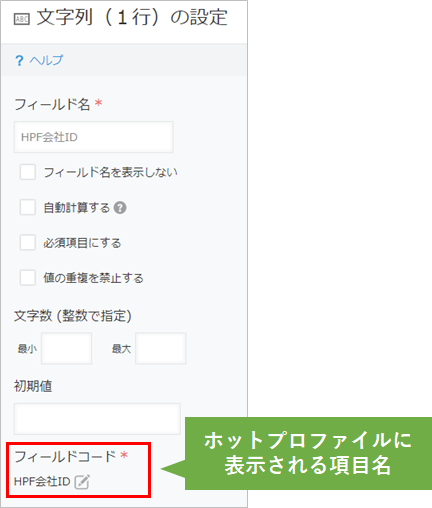Click the 文字列（1行）の設定 title
The image size is (432, 508).
(x=132, y=18)
